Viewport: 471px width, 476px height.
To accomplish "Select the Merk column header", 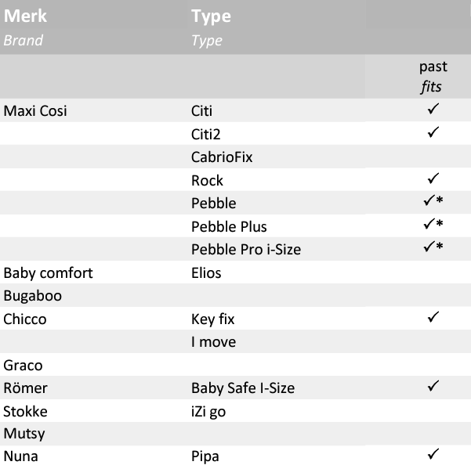I will tap(25, 16).
